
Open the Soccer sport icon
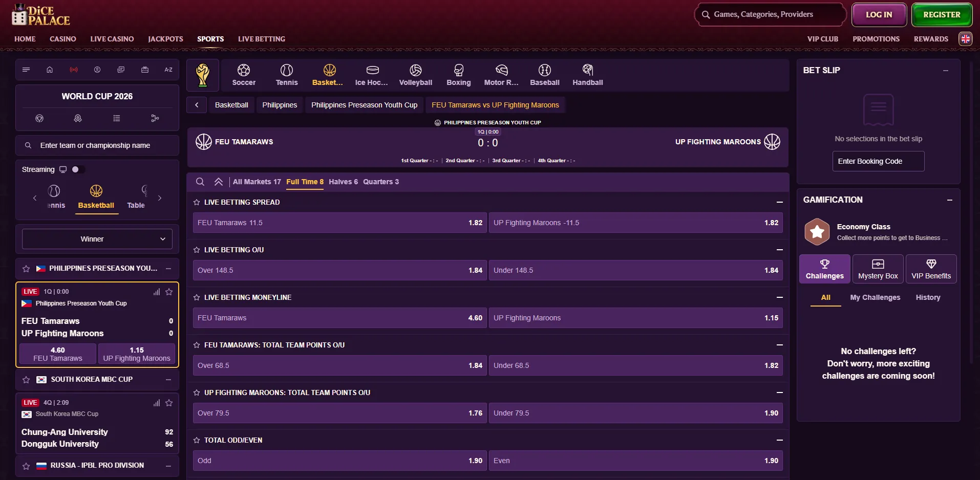244,75
